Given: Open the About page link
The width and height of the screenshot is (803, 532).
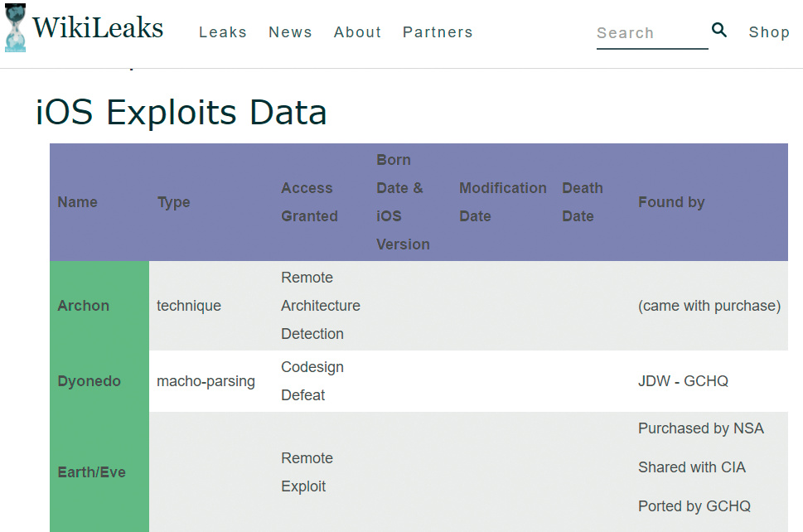Looking at the screenshot, I should coord(357,32).
